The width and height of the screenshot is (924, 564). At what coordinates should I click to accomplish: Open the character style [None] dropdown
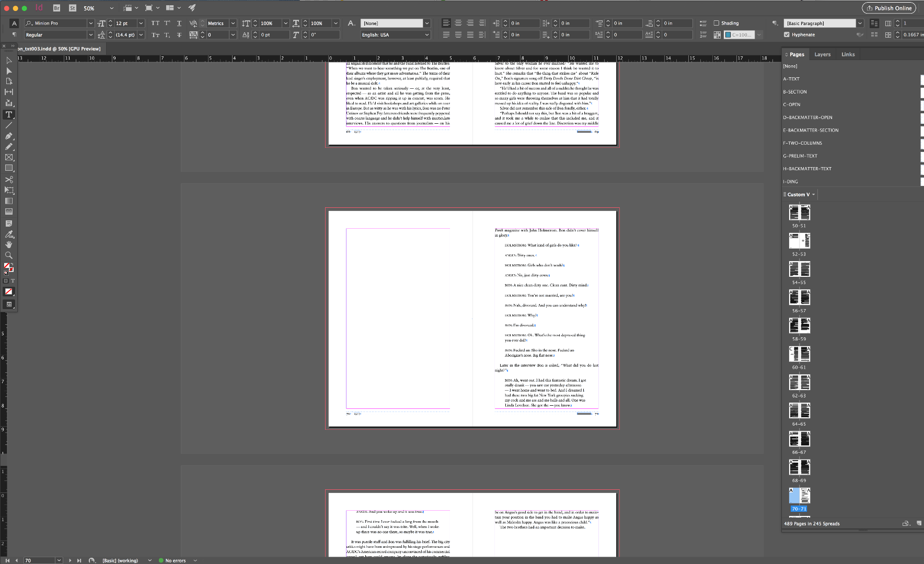tap(427, 23)
